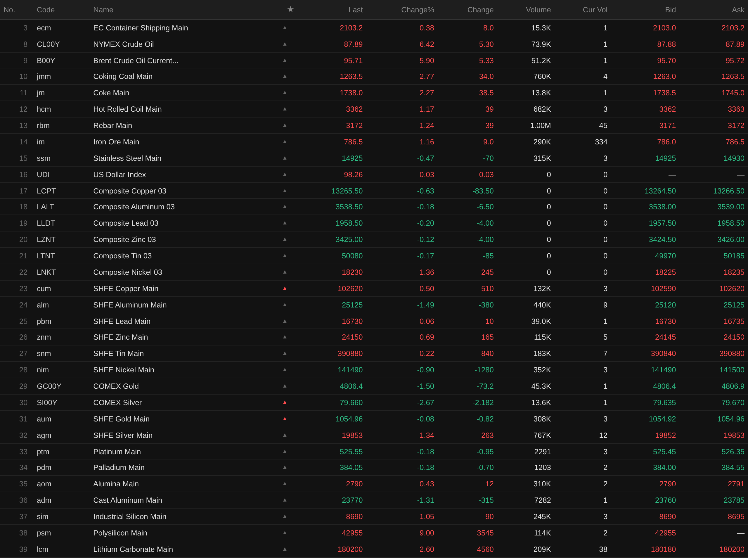Click the star favorites column header

290,9
